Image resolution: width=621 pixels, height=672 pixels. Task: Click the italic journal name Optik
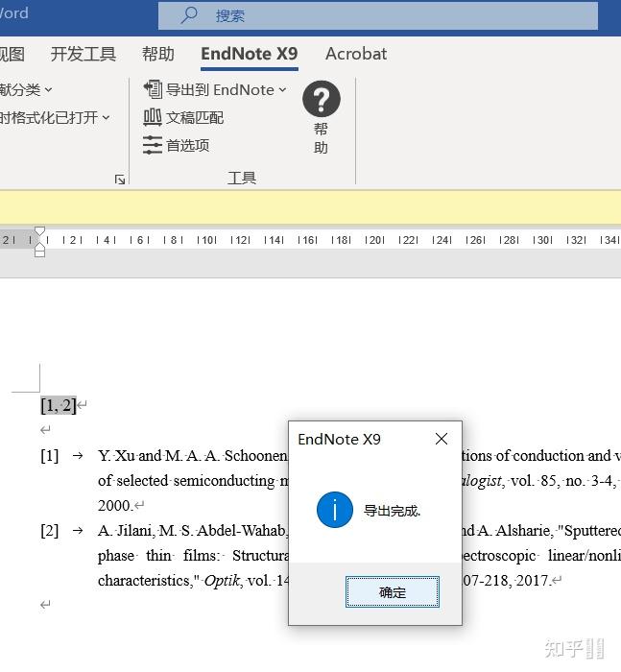(x=222, y=581)
